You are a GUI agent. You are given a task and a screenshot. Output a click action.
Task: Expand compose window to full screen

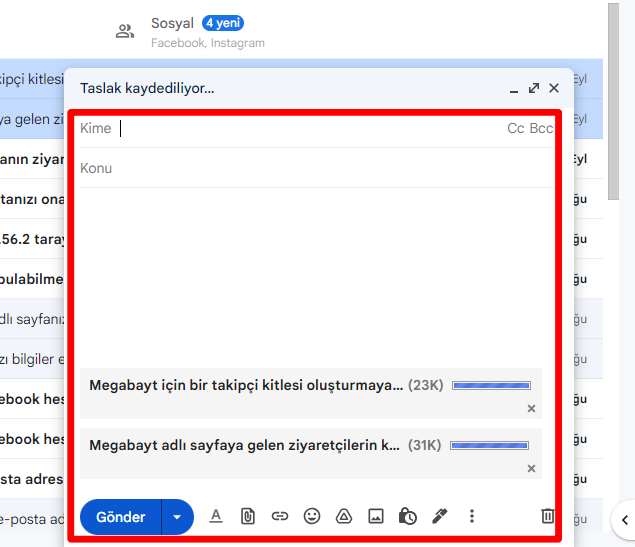pos(534,88)
